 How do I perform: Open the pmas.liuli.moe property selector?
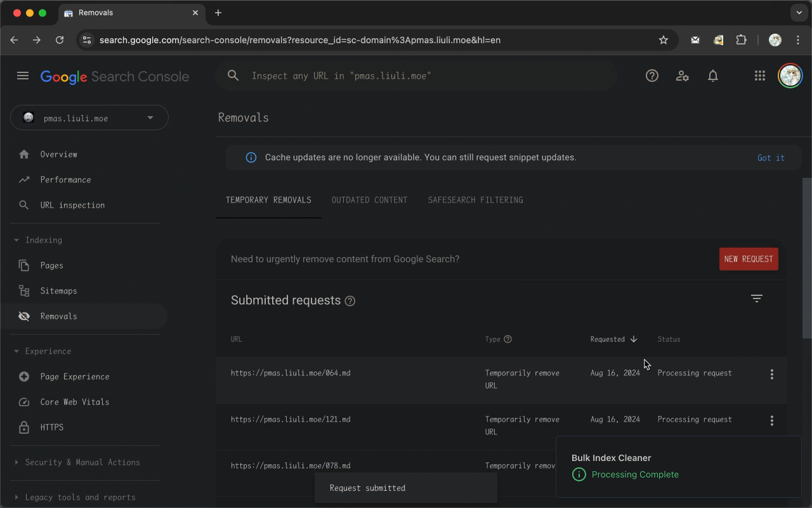[89, 117]
